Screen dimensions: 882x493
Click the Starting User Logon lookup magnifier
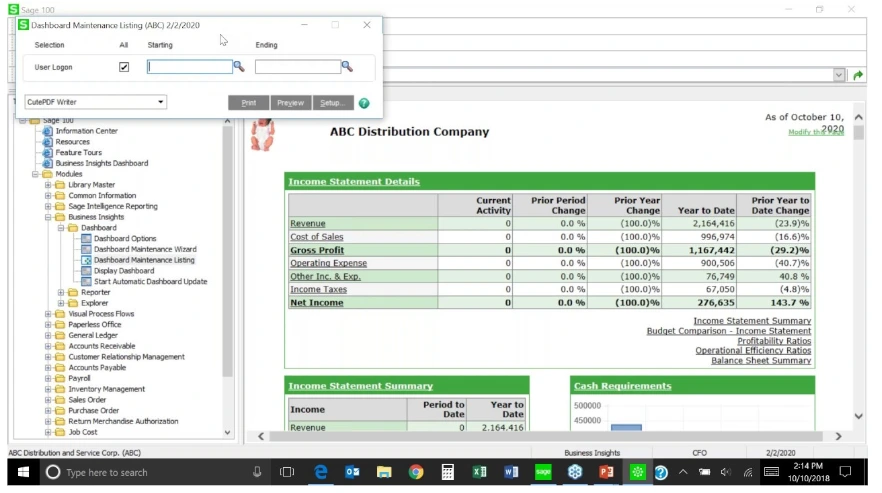click(x=239, y=66)
